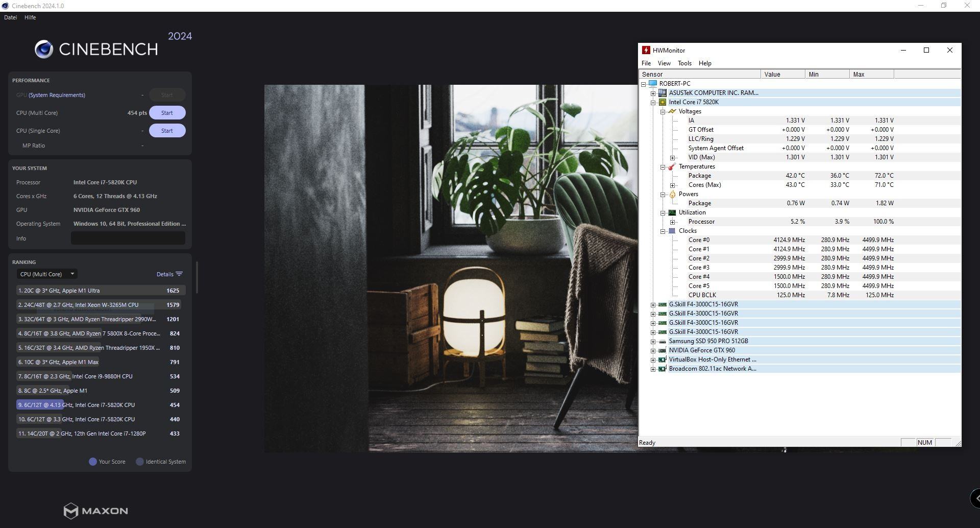Image resolution: width=980 pixels, height=528 pixels.
Task: Open the Tools menu in HWMonitor
Action: (x=684, y=63)
